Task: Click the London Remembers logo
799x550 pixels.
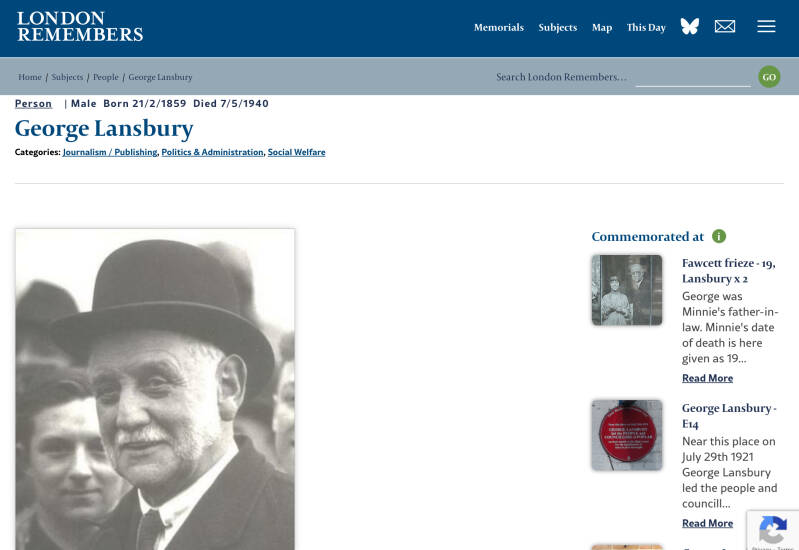Action: 80,27
